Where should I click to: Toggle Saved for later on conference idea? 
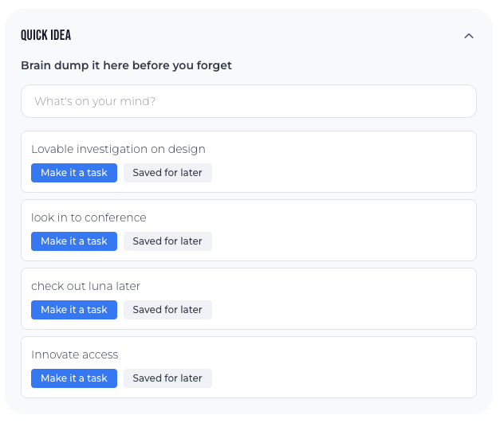(x=167, y=241)
